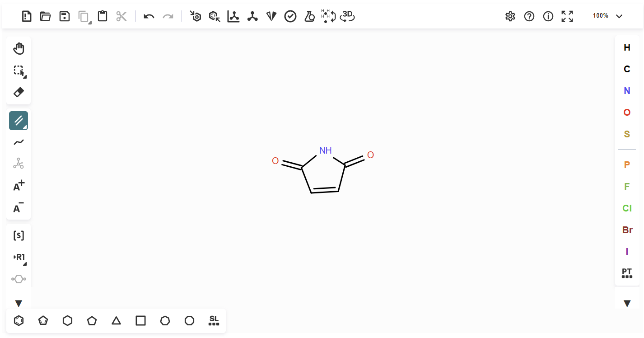Click the Calculate CIP stereo icon

tap(271, 17)
